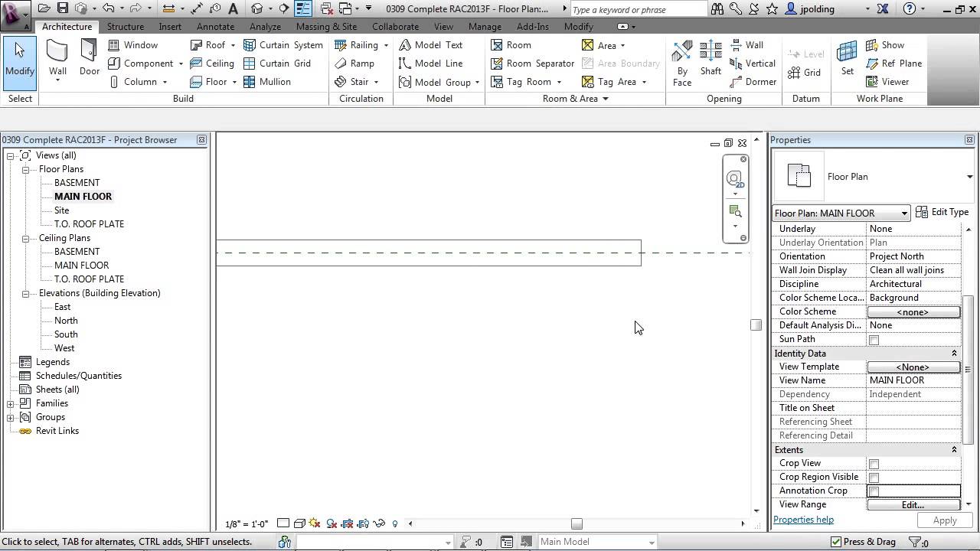Switch to the Collaborate tab
980x551 pixels.
click(x=395, y=26)
